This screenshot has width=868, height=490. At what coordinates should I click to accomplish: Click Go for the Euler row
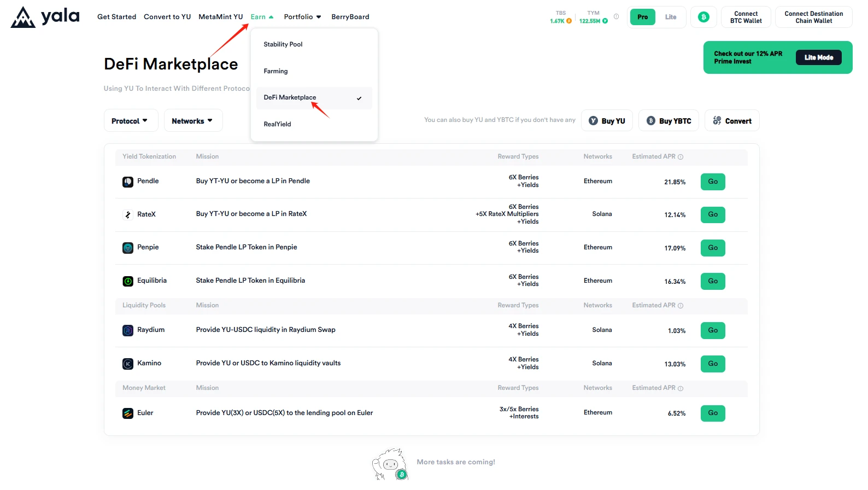coord(713,413)
